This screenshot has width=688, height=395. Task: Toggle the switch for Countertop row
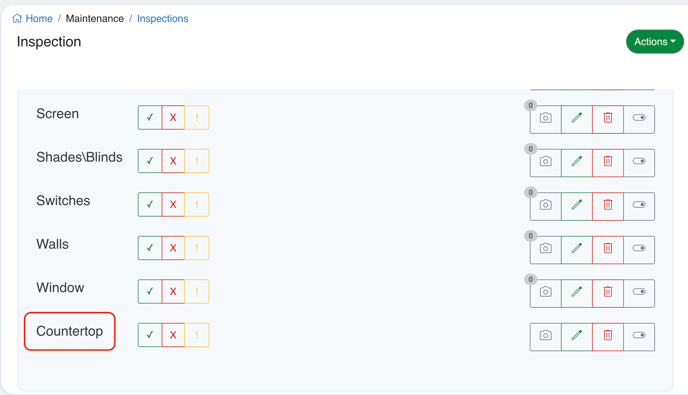point(639,337)
